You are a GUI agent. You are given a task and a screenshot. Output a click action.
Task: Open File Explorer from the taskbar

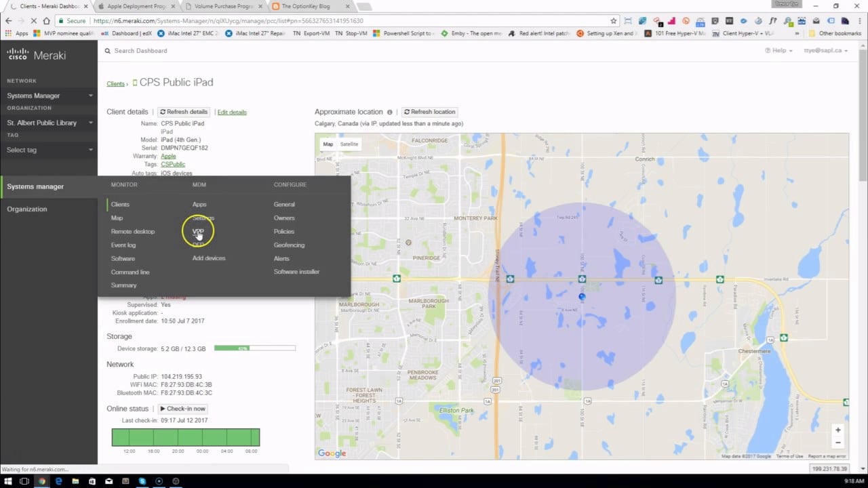(75, 481)
